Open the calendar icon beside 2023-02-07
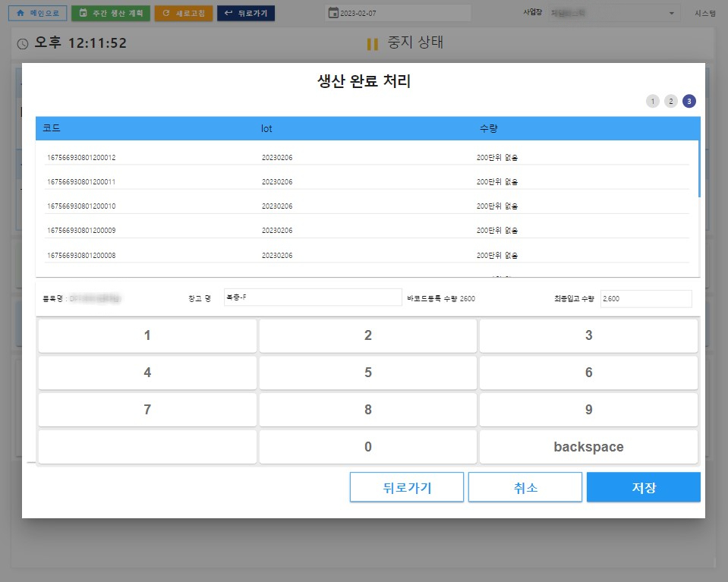 click(x=333, y=13)
